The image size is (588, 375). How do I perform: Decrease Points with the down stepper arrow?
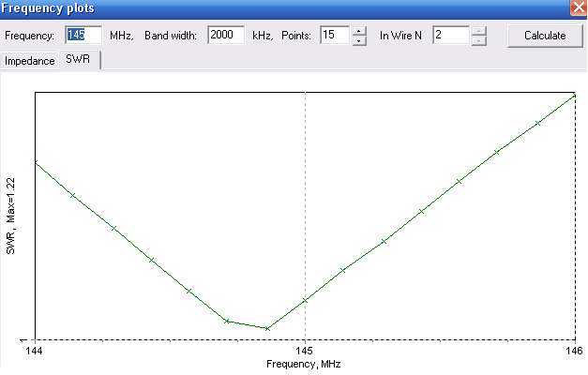pyautogui.click(x=359, y=40)
